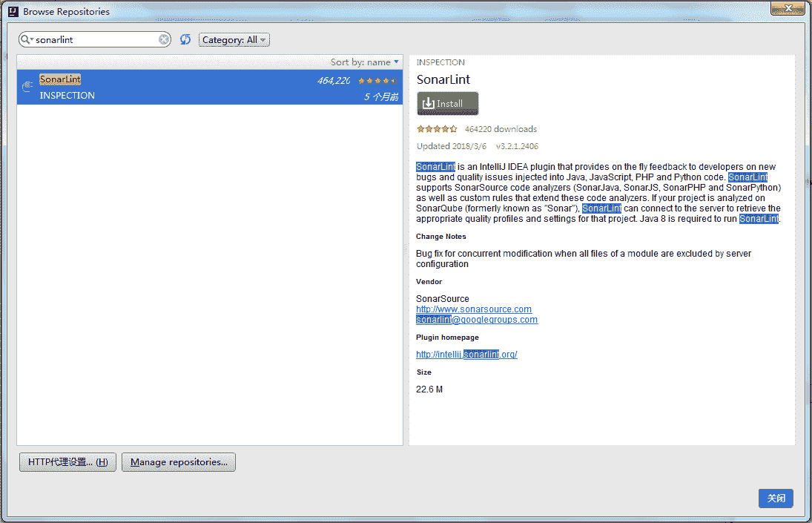
Task: Click the 关闭 button
Action: tap(776, 498)
